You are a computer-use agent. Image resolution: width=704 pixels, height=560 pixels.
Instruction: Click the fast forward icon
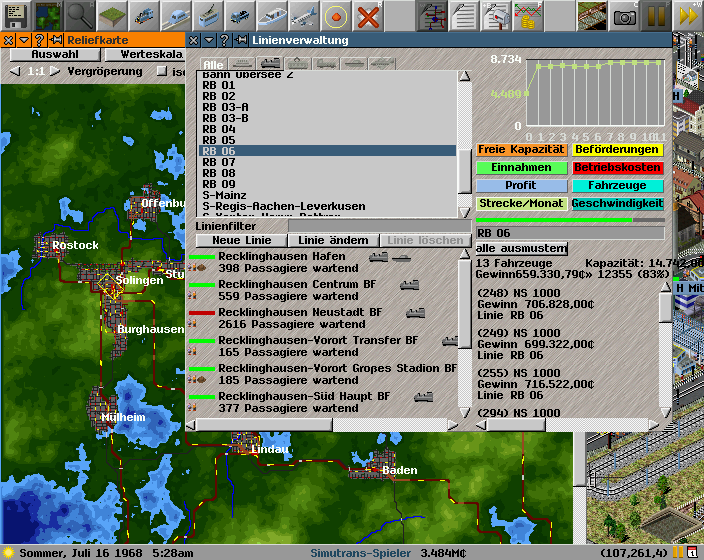[688, 16]
